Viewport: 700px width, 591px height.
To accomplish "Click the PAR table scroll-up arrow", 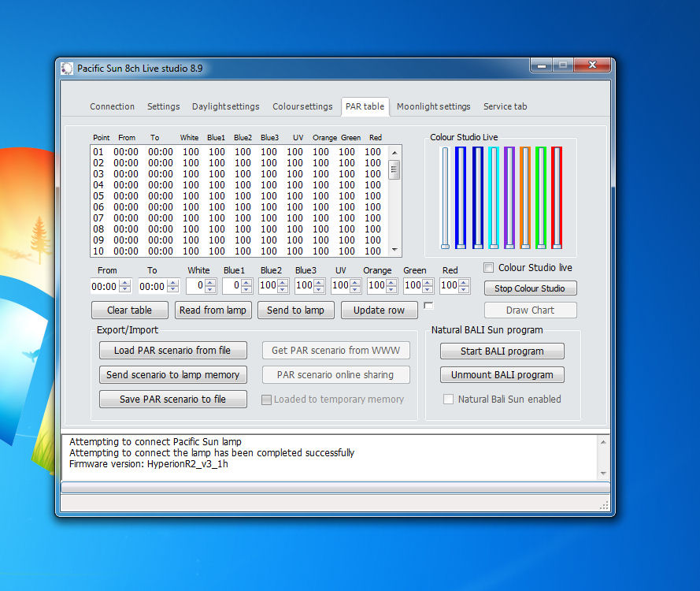I will click(394, 153).
